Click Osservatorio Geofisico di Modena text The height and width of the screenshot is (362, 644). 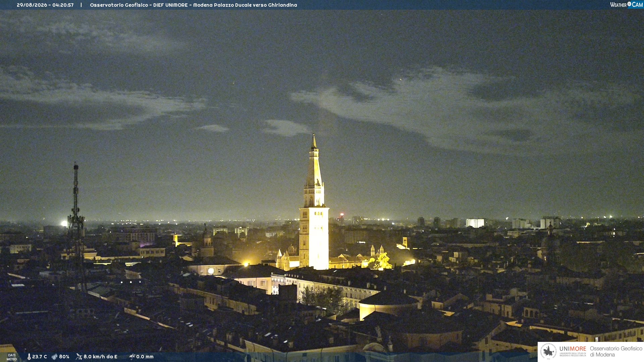click(x=616, y=352)
